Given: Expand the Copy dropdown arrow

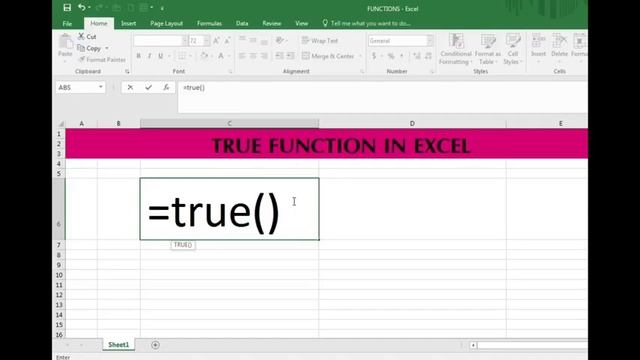Looking at the screenshot, I should [x=107, y=48].
